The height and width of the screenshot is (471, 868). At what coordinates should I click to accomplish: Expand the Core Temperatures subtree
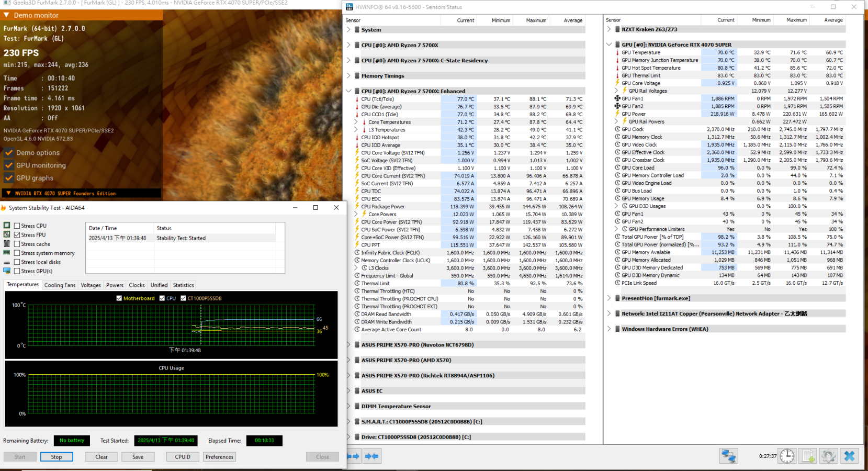click(356, 122)
